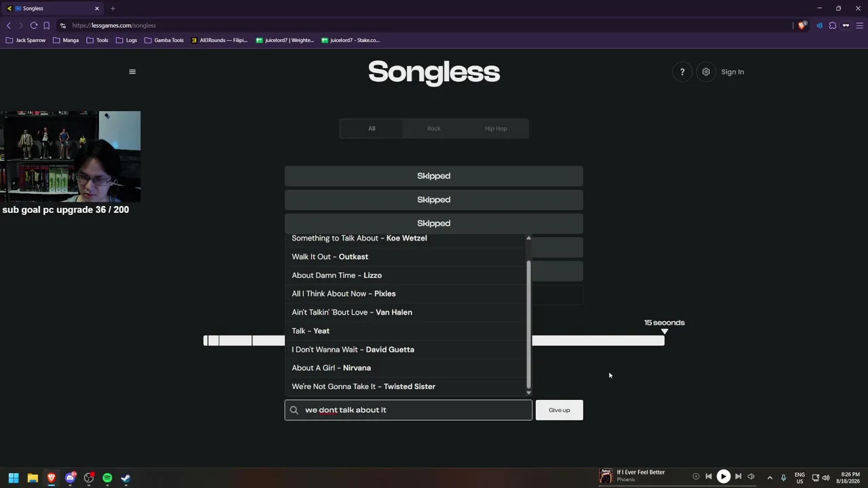Click the blue sound-waves toolbar icon
The image size is (868, 488).
coord(819,26)
